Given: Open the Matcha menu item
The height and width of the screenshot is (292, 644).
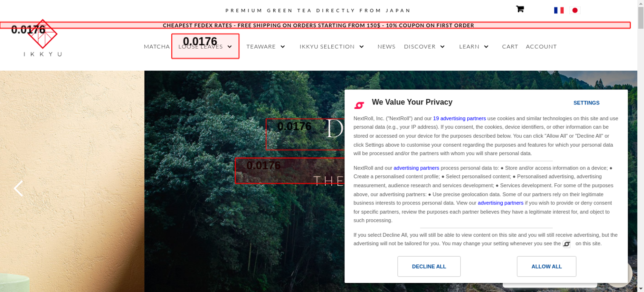Looking at the screenshot, I should pyautogui.click(x=156, y=47).
